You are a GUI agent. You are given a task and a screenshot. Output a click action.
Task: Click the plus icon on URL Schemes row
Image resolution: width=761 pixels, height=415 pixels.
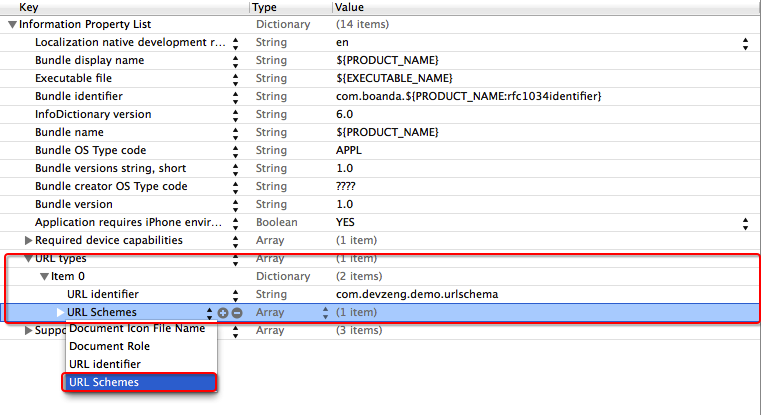pyautogui.click(x=223, y=313)
